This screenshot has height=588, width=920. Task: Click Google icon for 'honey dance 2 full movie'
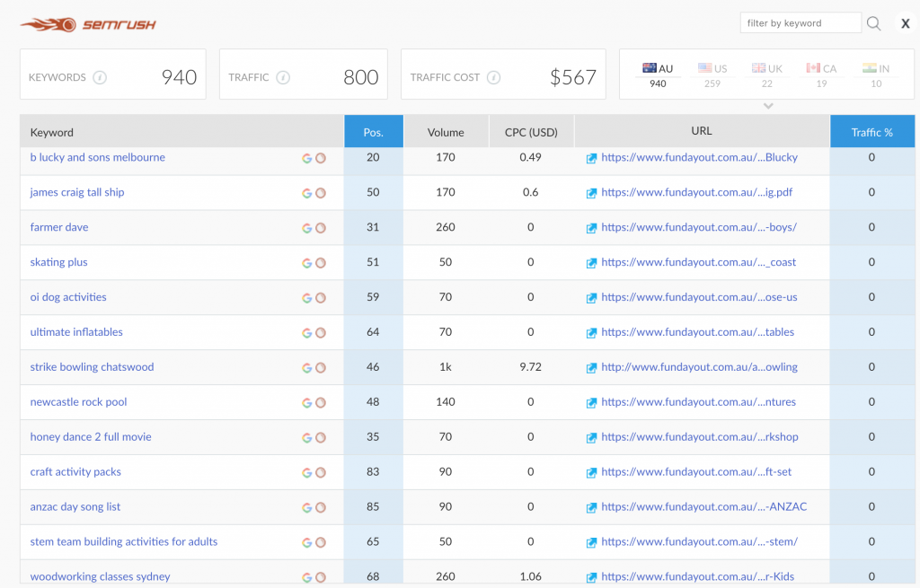tap(307, 438)
